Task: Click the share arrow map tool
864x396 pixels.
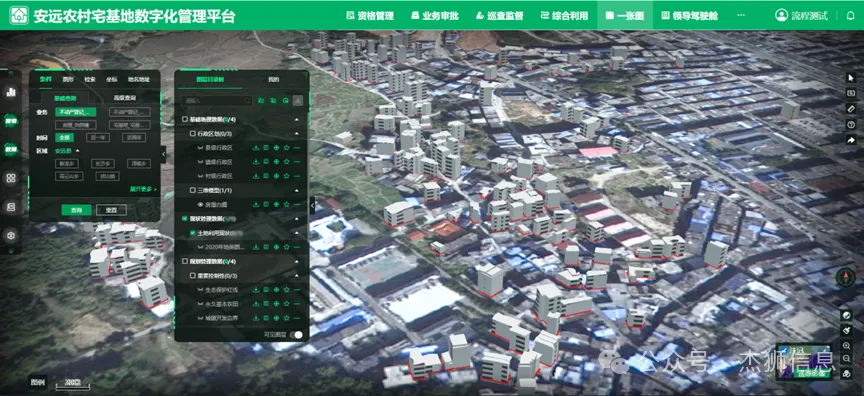Action: [850, 140]
